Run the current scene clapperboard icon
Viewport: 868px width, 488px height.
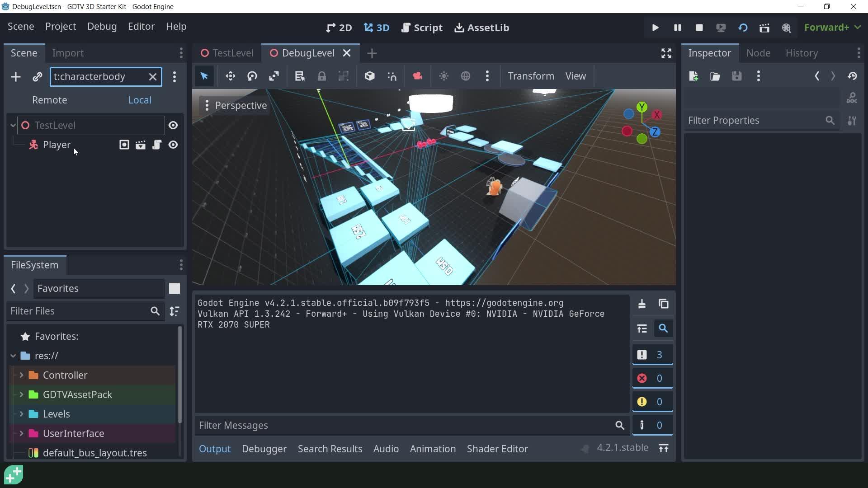(764, 28)
